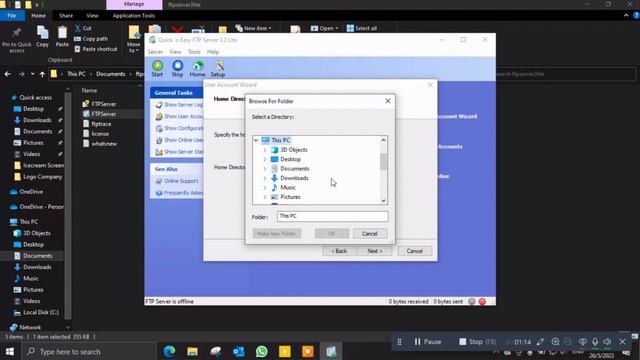Click the Show Server Statistics task icon
Screen dimensions: 640x360
(x=159, y=152)
